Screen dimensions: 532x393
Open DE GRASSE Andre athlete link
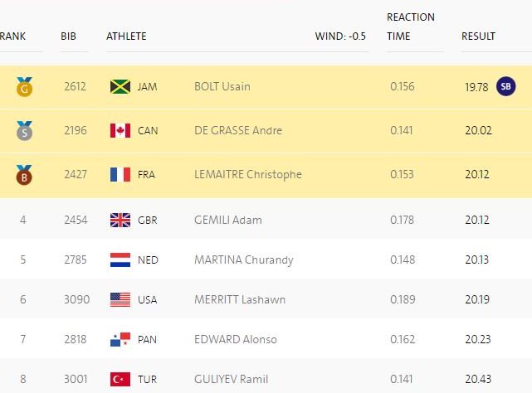pos(237,130)
